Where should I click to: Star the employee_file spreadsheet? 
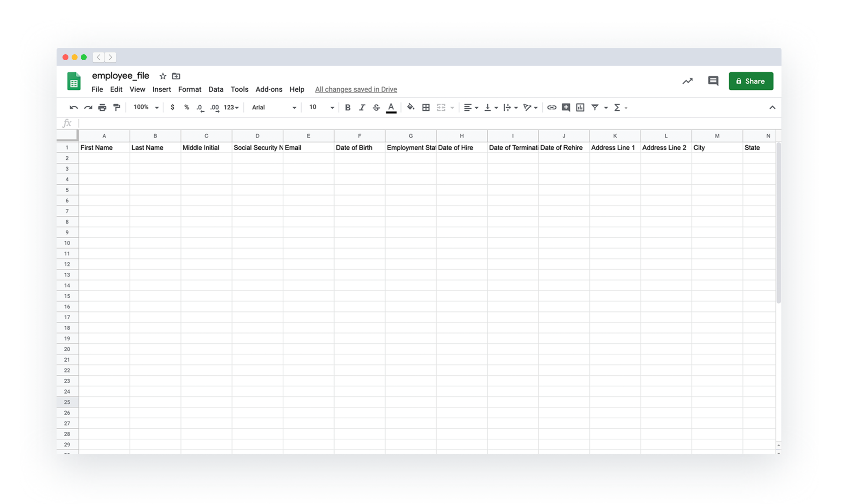coord(162,76)
